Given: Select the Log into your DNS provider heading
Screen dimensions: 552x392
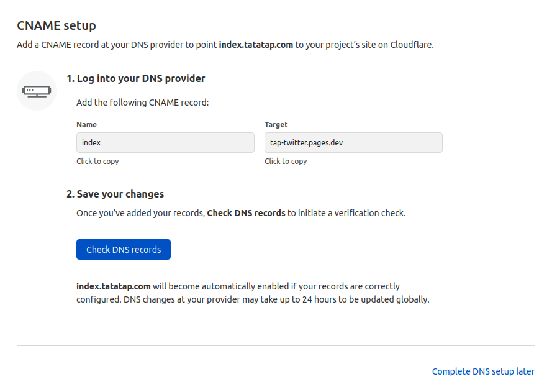Looking at the screenshot, I should [x=135, y=78].
